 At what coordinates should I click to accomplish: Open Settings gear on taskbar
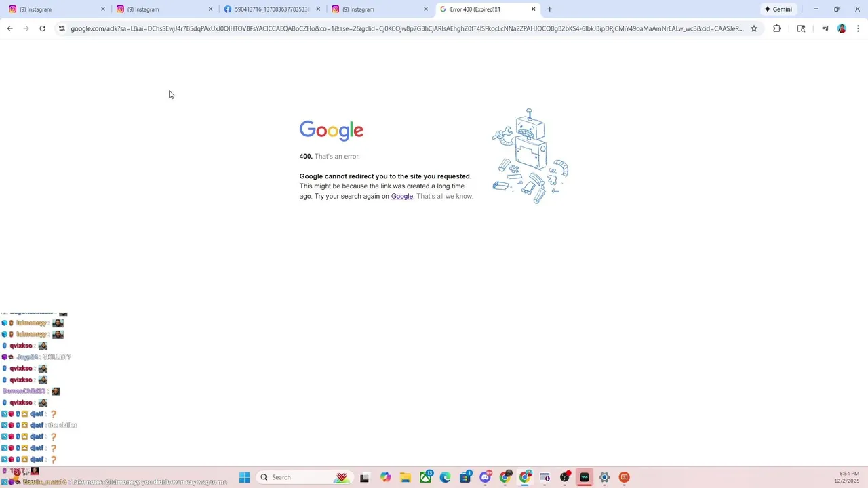(604, 477)
